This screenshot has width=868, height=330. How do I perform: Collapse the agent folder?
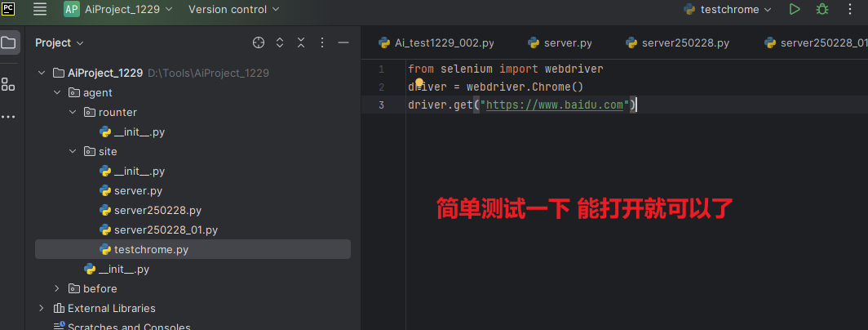coord(57,92)
